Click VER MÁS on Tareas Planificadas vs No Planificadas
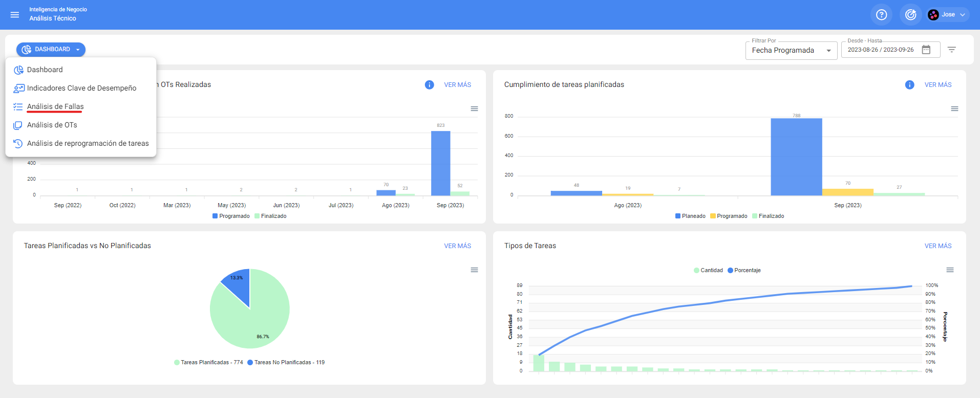Image resolution: width=980 pixels, height=398 pixels. point(457,246)
